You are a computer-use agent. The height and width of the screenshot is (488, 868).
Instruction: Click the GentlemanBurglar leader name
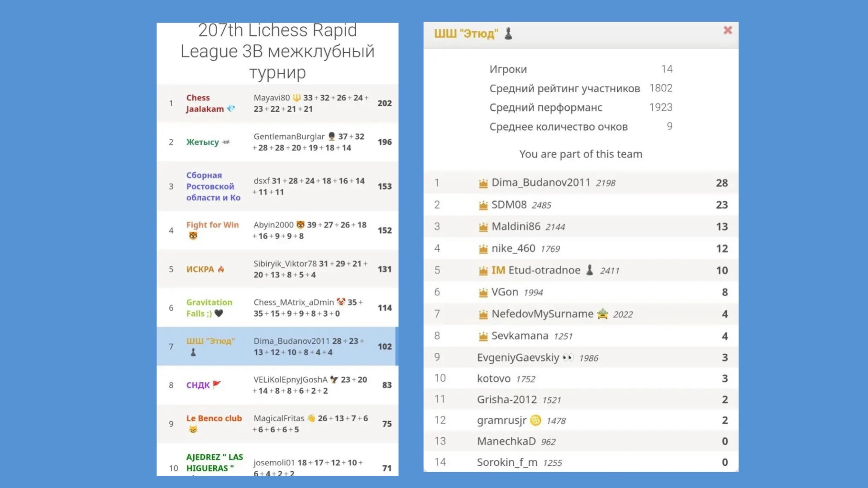pos(289,136)
